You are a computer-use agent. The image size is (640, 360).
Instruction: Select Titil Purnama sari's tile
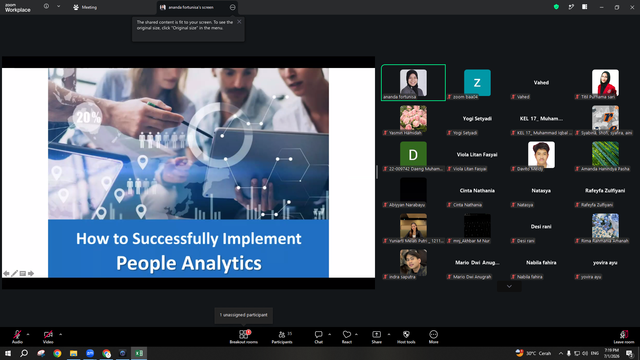(x=605, y=82)
